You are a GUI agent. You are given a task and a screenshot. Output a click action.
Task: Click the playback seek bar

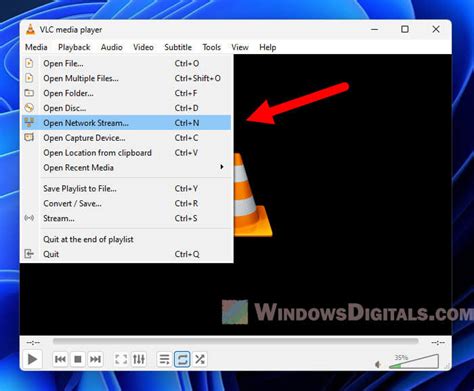[235, 341]
